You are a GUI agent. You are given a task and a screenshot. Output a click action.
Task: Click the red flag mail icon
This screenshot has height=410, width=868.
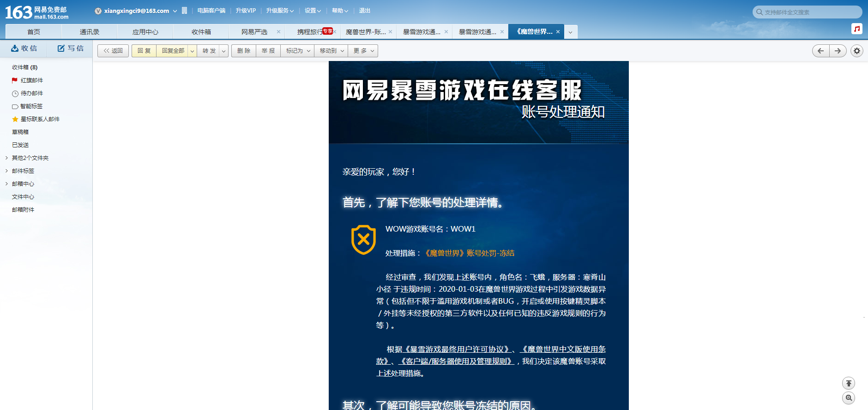[x=15, y=80]
